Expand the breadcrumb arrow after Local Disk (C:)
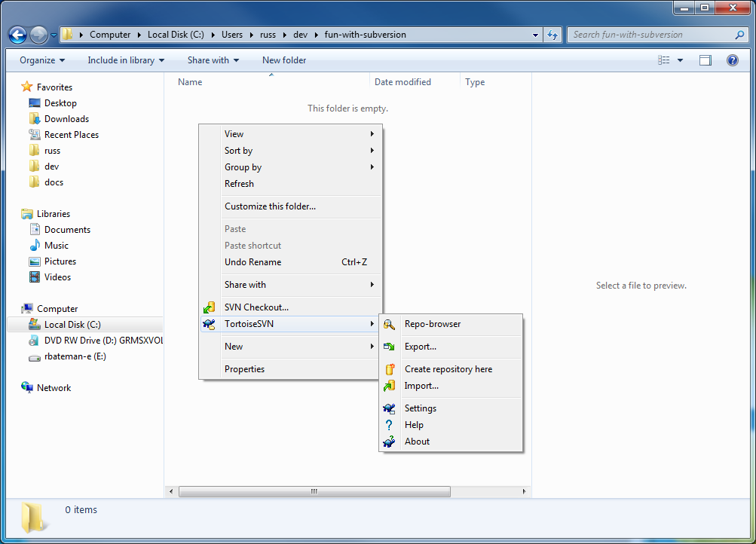This screenshot has width=756, height=544. [213, 35]
